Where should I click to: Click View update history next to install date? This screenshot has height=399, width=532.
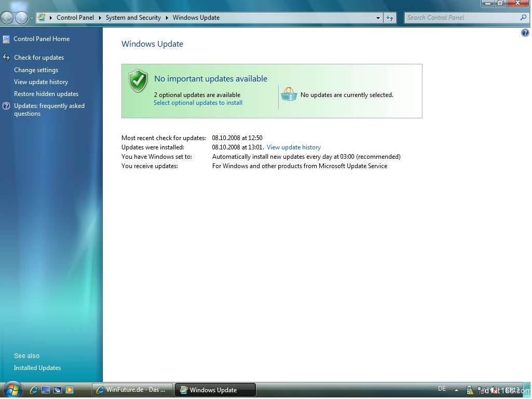tap(293, 147)
